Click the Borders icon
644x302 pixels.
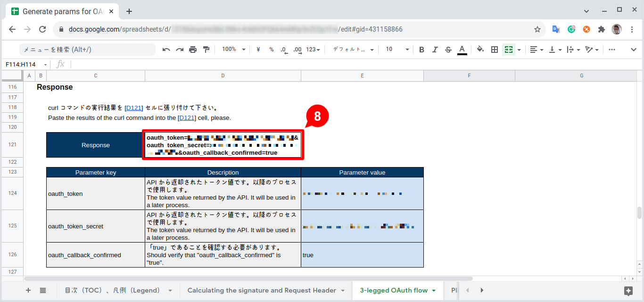click(494, 49)
